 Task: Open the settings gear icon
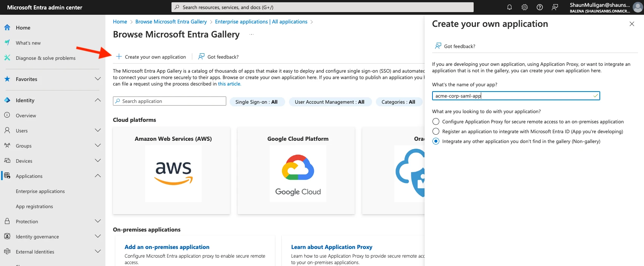pos(524,7)
